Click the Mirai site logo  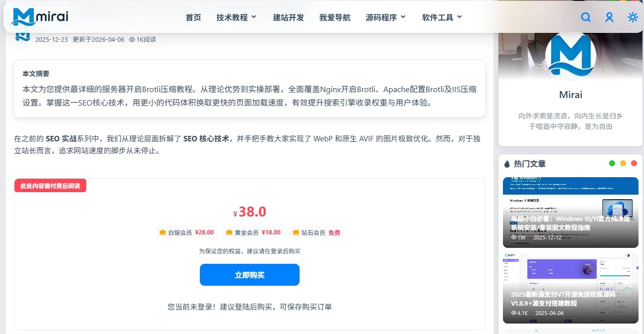(x=39, y=17)
